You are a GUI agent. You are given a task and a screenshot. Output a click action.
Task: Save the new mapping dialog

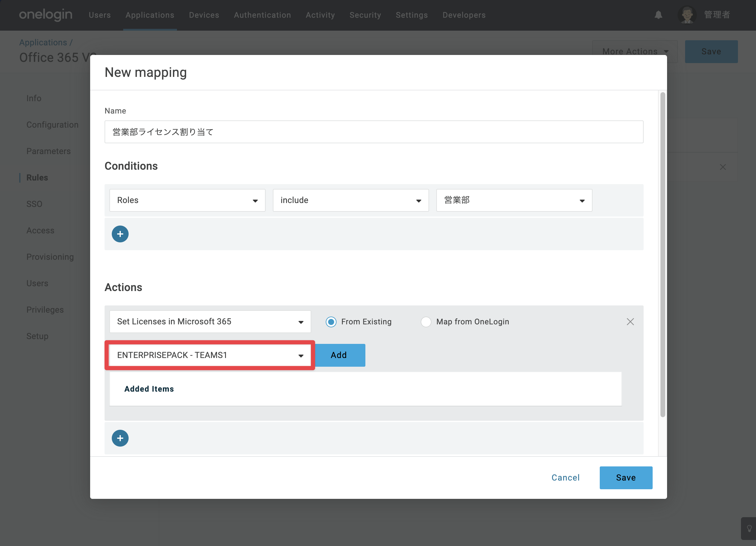point(626,478)
